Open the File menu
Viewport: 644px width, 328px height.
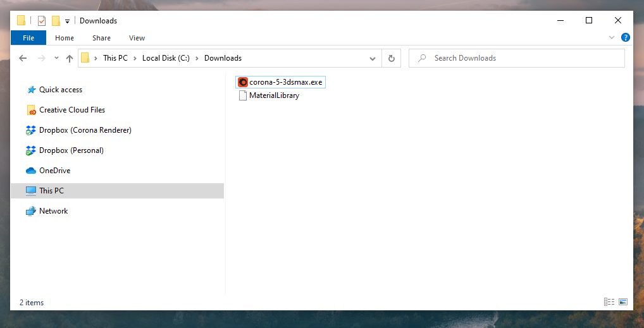(x=28, y=38)
